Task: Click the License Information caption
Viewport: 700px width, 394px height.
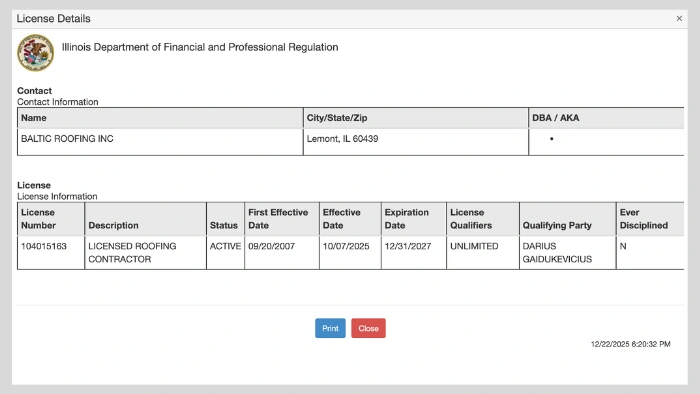Action: [x=57, y=196]
